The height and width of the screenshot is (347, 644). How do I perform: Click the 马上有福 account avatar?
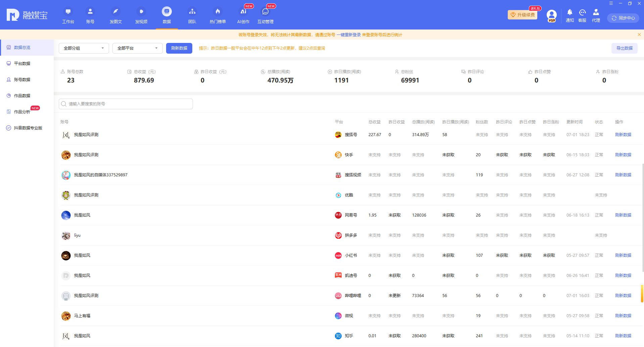66,316
